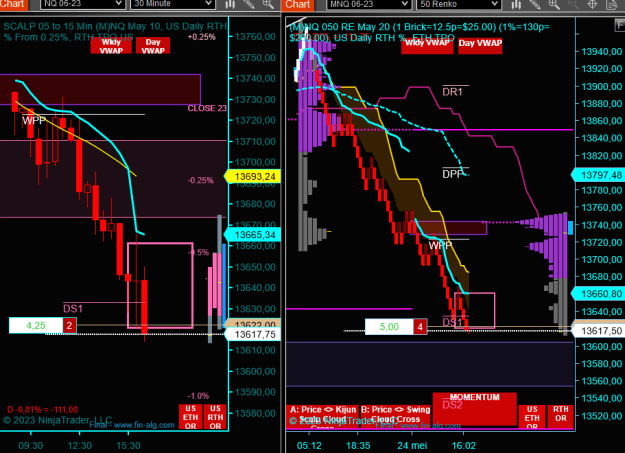This screenshot has width=625, height=453.
Task: Open the NQ 06-23 instrument dropdown
Action: coord(82,4)
